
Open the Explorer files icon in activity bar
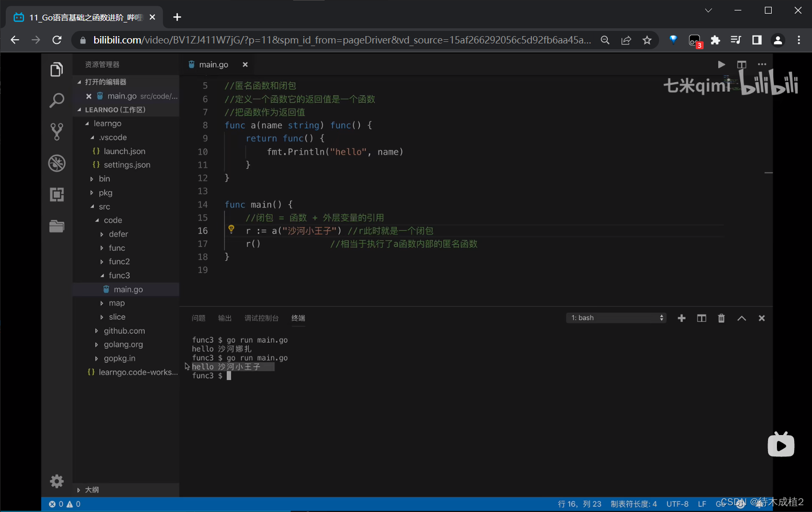pyautogui.click(x=57, y=69)
